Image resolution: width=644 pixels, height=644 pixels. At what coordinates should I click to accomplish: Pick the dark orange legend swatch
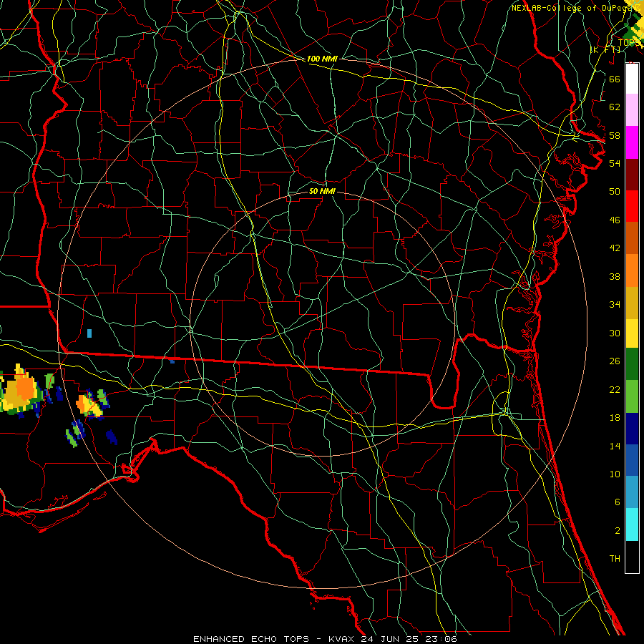click(632, 238)
